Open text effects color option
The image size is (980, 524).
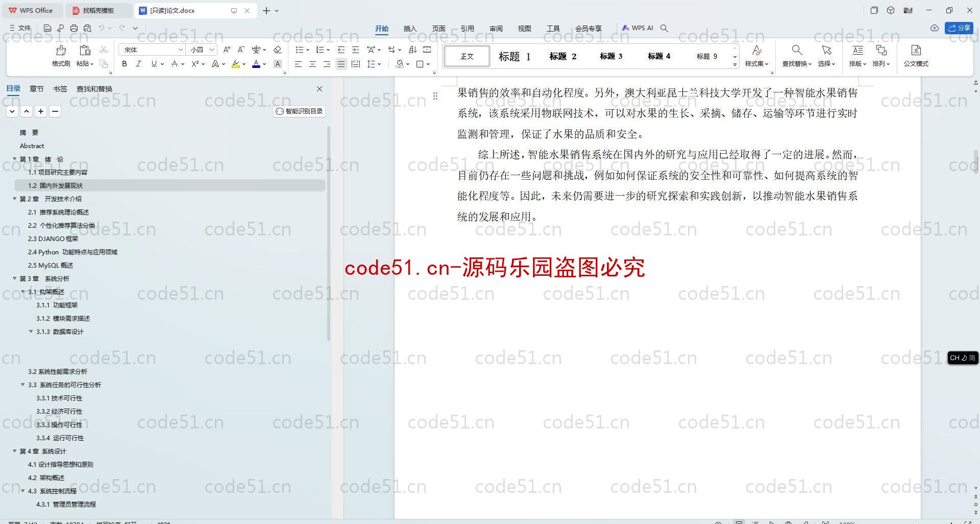click(215, 64)
